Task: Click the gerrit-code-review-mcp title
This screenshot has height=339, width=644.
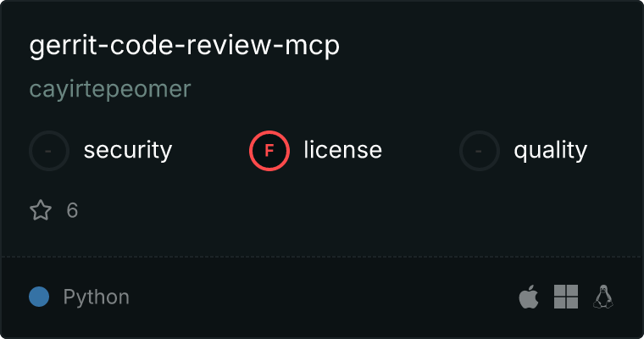Action: pos(185,46)
